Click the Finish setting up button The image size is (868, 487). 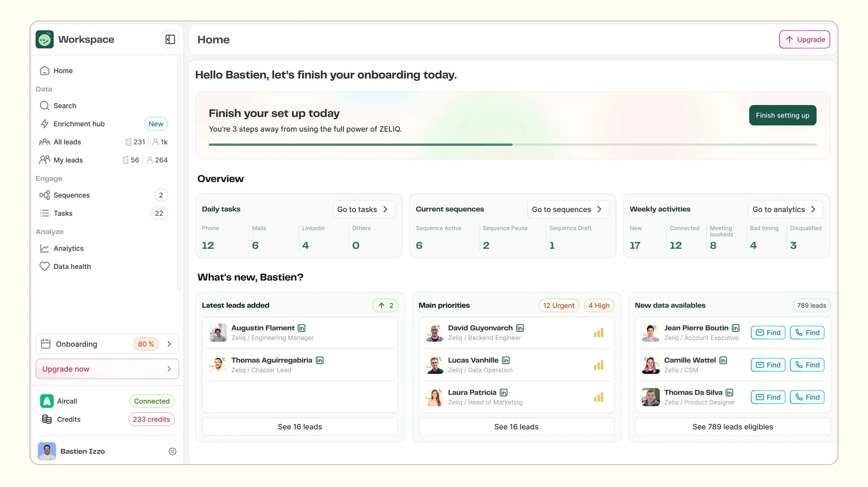tap(782, 115)
